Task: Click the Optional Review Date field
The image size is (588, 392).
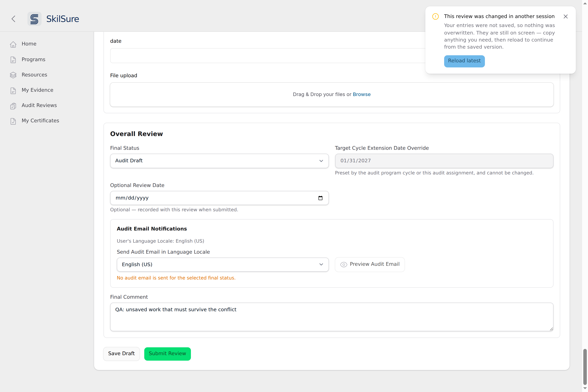Action: pyautogui.click(x=219, y=198)
